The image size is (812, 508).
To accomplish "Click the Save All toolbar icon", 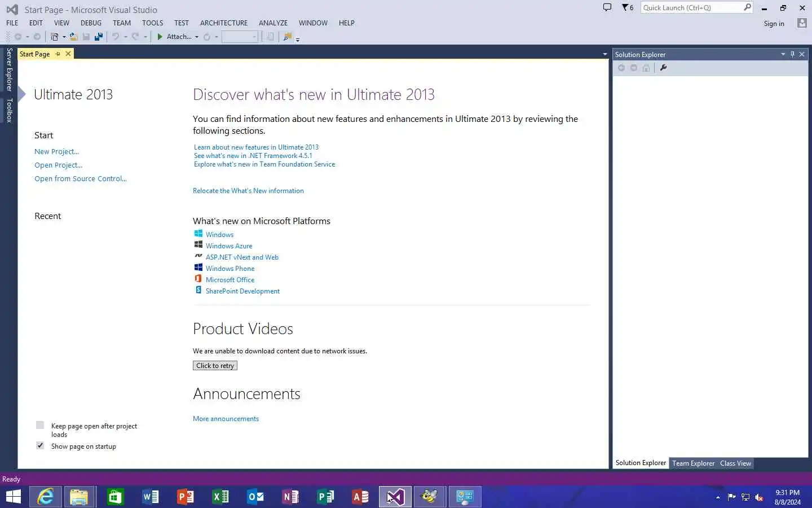I will [99, 37].
